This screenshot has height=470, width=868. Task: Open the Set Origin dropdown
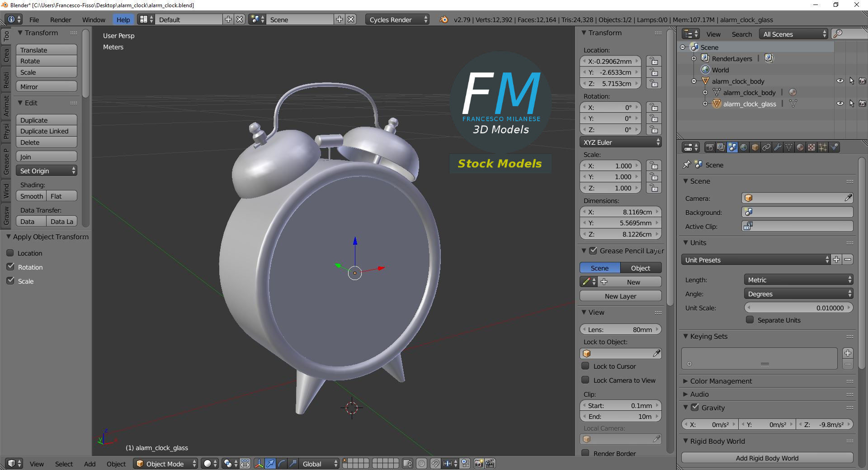(47, 171)
